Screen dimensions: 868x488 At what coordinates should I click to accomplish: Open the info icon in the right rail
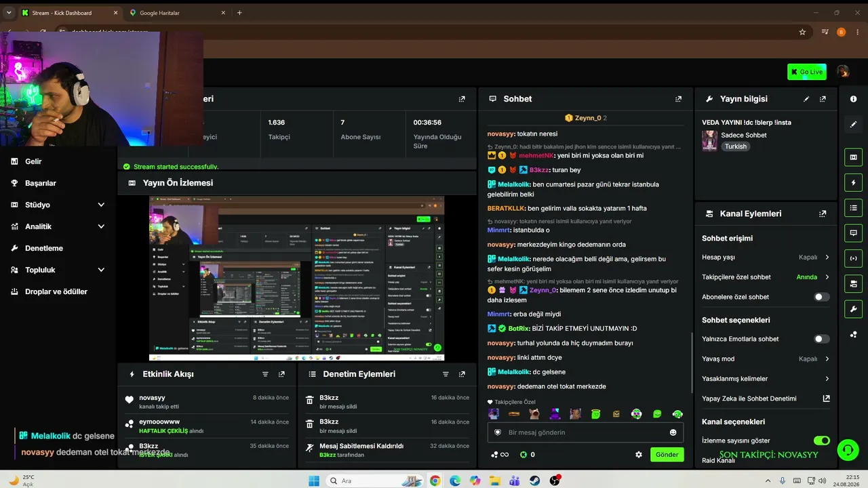(x=853, y=99)
